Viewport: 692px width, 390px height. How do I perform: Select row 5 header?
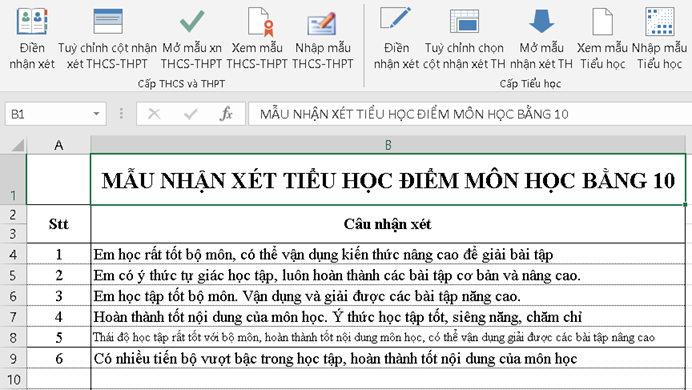point(13,275)
